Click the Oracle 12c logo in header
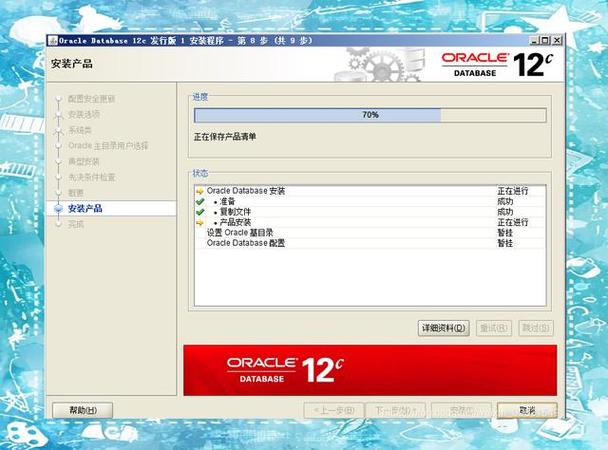Image resolution: width=608 pixels, height=450 pixels. coord(497,65)
